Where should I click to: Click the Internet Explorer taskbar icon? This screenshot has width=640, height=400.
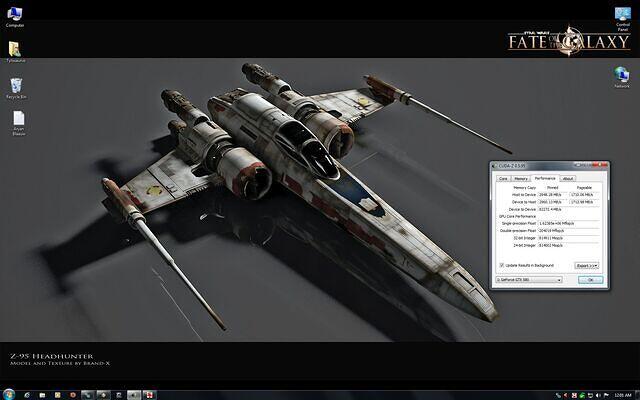[30, 393]
